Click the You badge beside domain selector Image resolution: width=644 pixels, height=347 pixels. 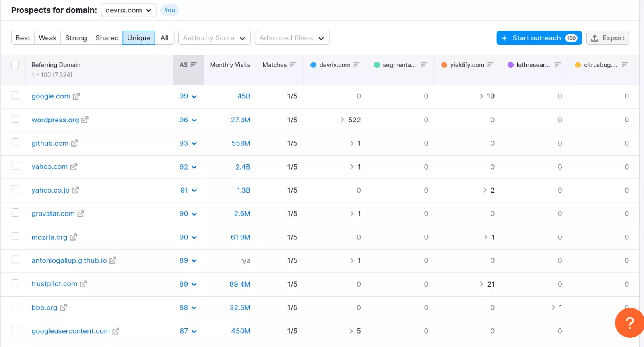(x=169, y=10)
